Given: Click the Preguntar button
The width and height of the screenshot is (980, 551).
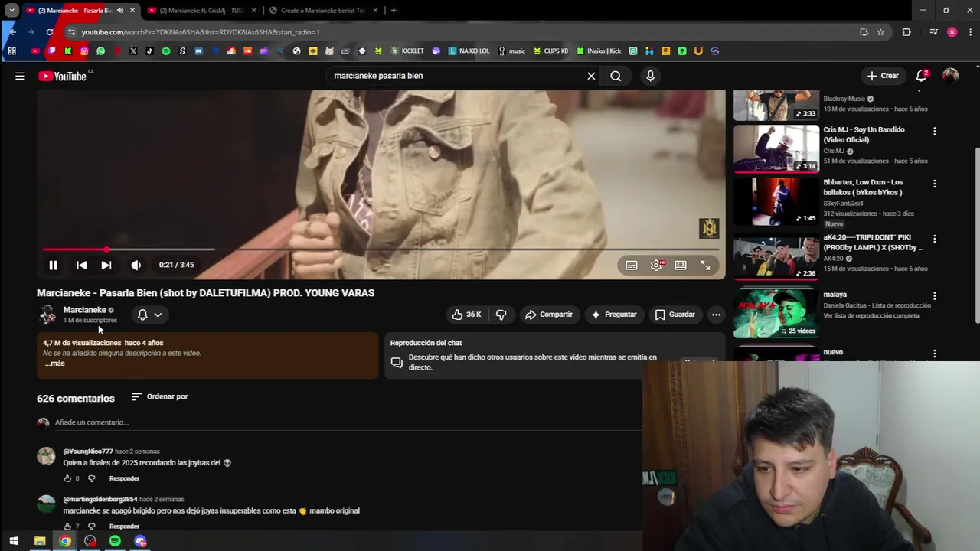Looking at the screenshot, I should (613, 315).
